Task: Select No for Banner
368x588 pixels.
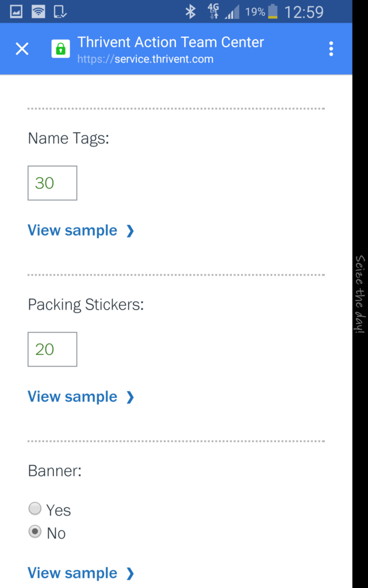Action: click(35, 532)
